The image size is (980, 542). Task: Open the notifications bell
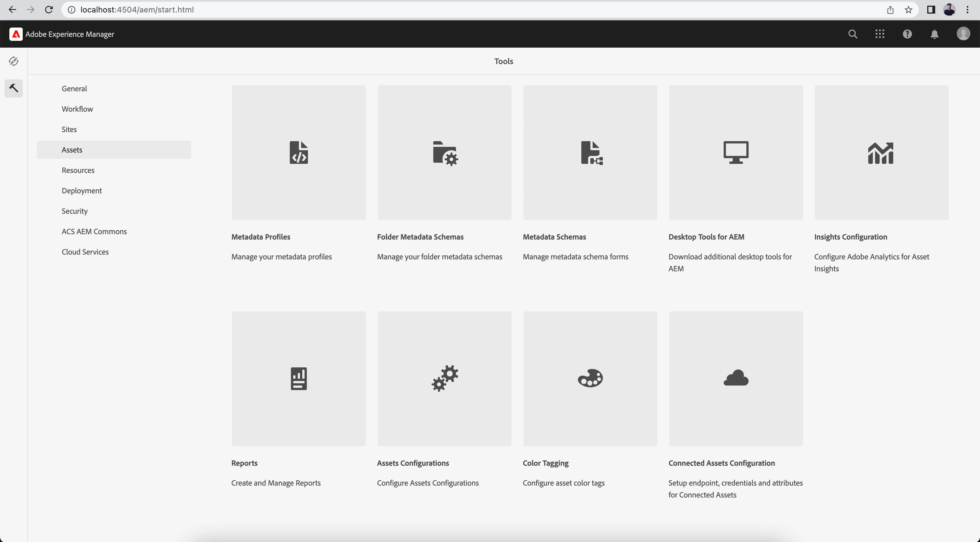click(x=934, y=34)
